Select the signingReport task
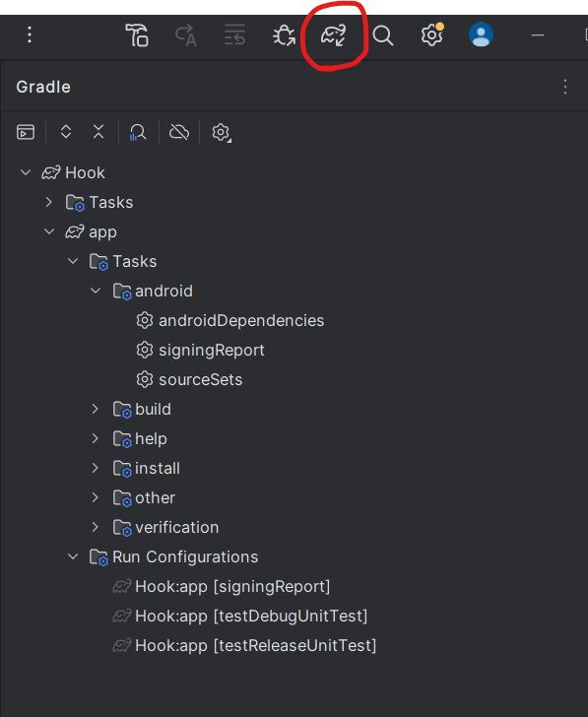Screen dimensions: 588x717 click(x=211, y=351)
